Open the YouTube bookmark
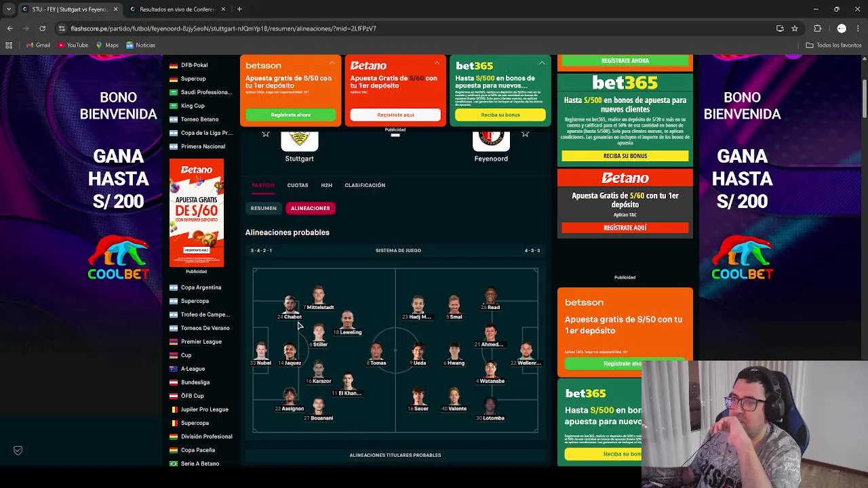Image resolution: width=868 pixels, height=488 pixels. (x=73, y=45)
